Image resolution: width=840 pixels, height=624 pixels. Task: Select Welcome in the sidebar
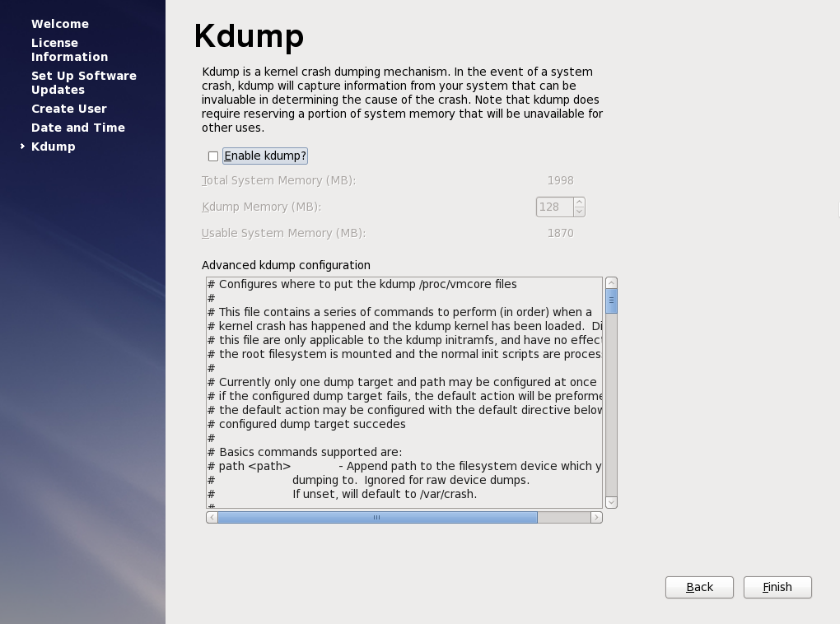point(60,24)
